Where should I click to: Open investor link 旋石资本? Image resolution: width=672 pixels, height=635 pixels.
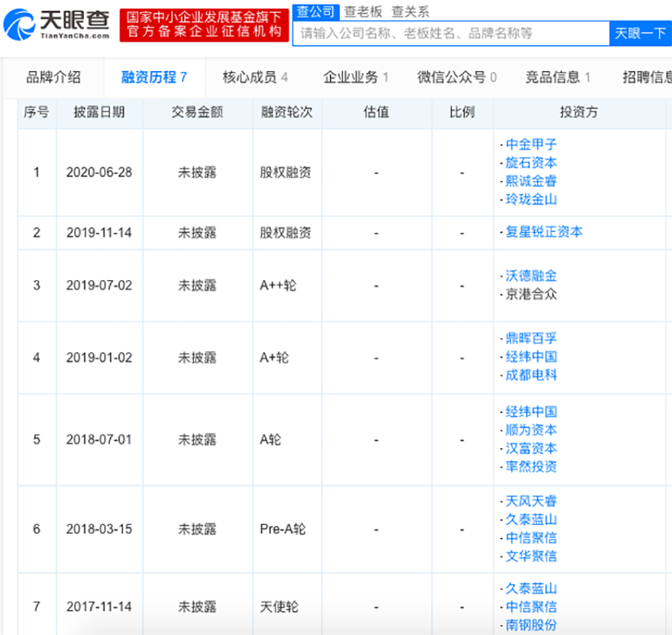[x=531, y=163]
